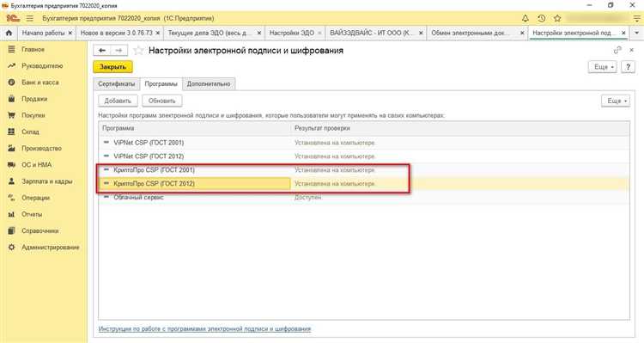Screen dimensions: 644x343
Task: Open help with question mark button
Action: click(x=628, y=67)
